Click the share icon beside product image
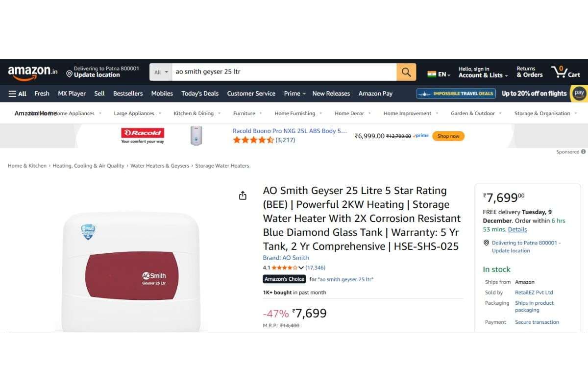 click(243, 196)
